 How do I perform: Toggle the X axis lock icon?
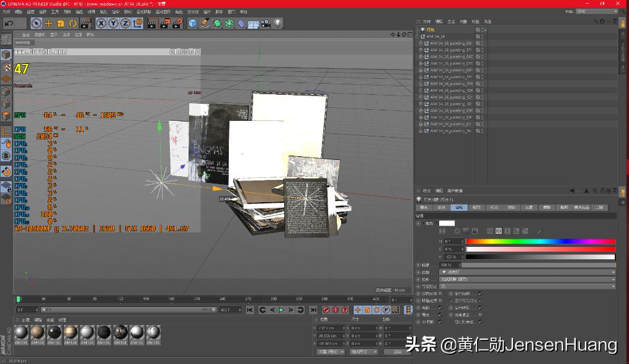(x=102, y=24)
